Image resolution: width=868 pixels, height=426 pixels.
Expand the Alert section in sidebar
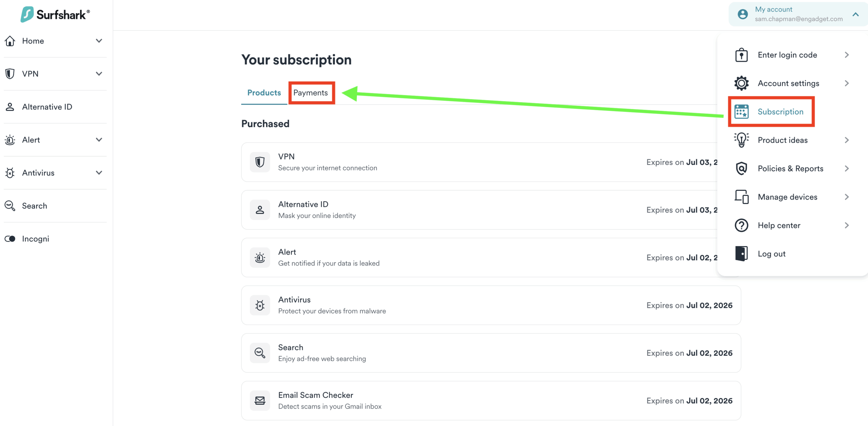point(99,140)
